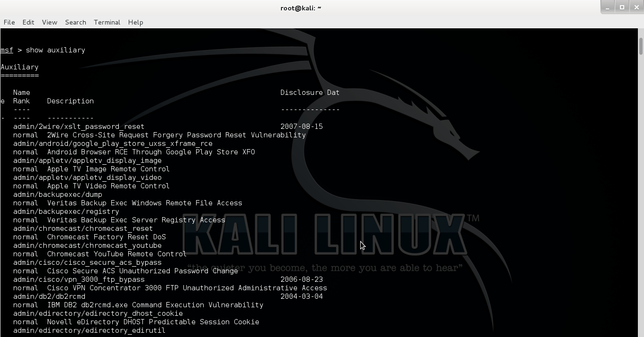Image resolution: width=644 pixels, height=337 pixels.
Task: Click 'Veritas Backup Exec Server Registry Access'
Action: tap(136, 220)
